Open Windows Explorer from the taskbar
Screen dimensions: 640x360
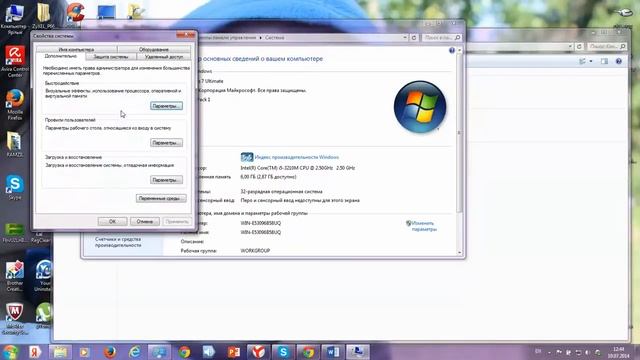(60, 352)
